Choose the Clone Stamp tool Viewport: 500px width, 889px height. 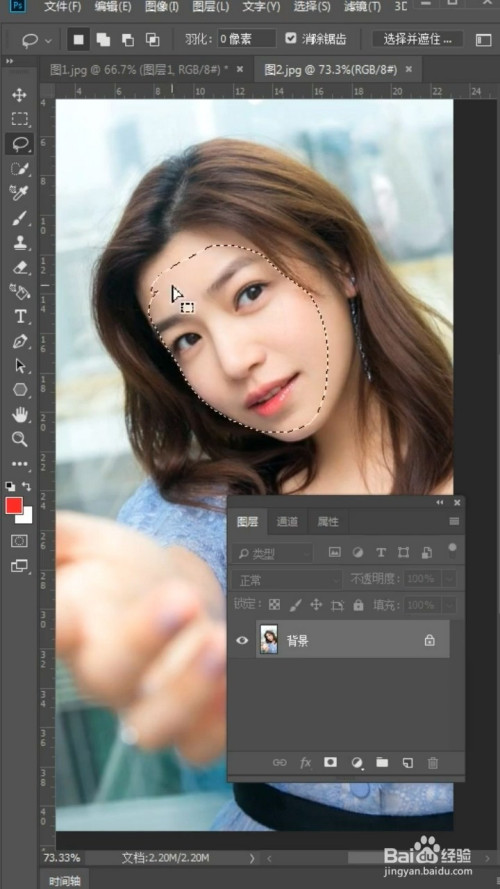pyautogui.click(x=19, y=243)
